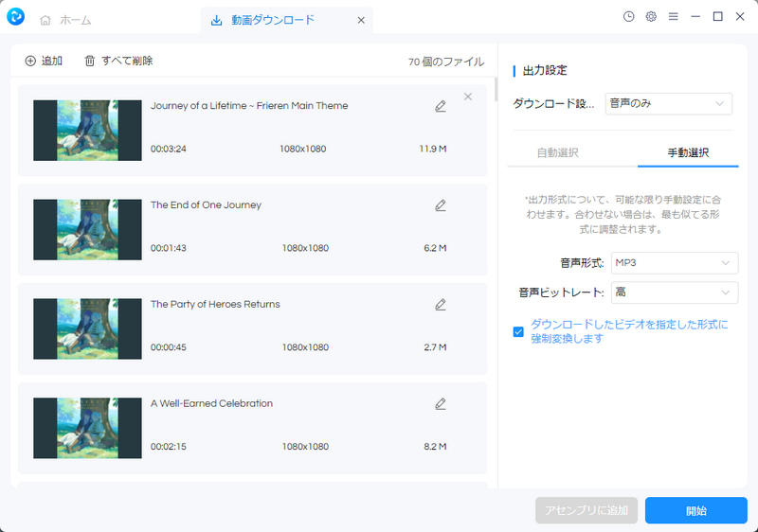Click size 8.2 M
The width and height of the screenshot is (758, 532).
click(435, 447)
